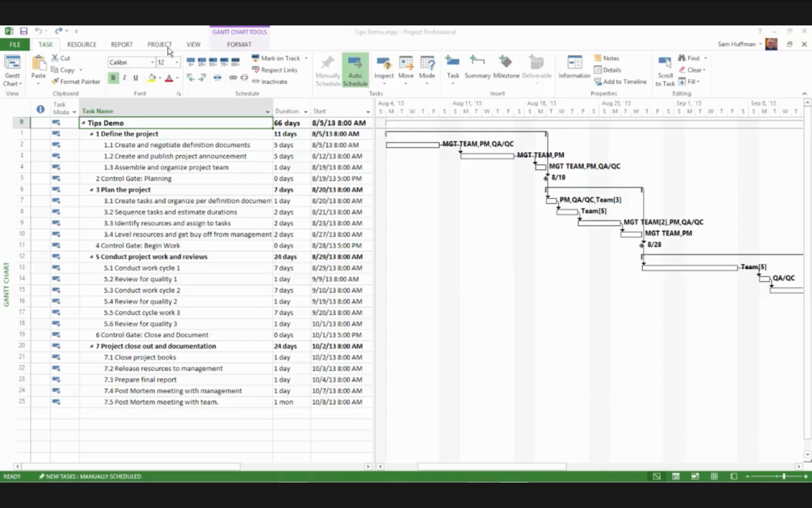Toggle Bold formatting button

113,78
